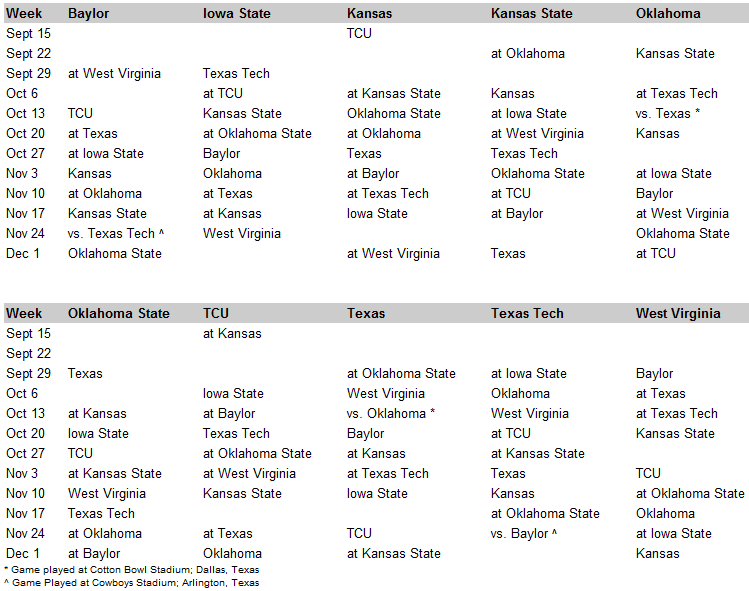This screenshot has height=591, width=749.
Task: Click the Kansas State column header
Action: (532, 13)
